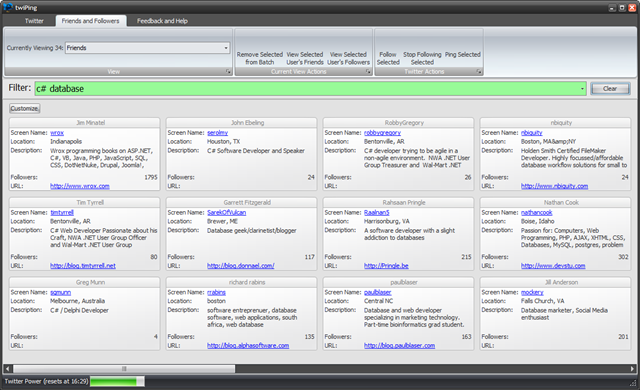Open John Ebeling's screen name link
Viewport: 640px width, 390px height.
(x=218, y=133)
